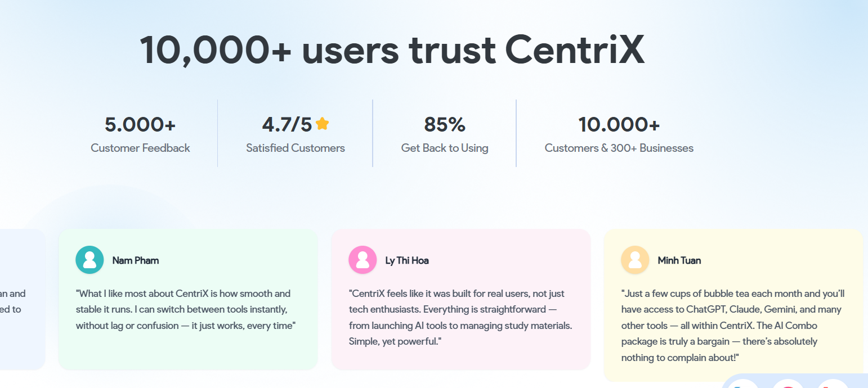The image size is (868, 388).
Task: Open the green testimonial card about smooth running
Action: click(x=188, y=300)
